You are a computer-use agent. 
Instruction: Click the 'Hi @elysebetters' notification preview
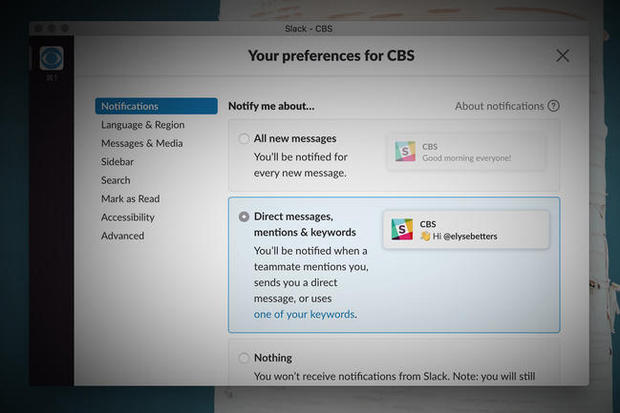pyautogui.click(x=467, y=229)
